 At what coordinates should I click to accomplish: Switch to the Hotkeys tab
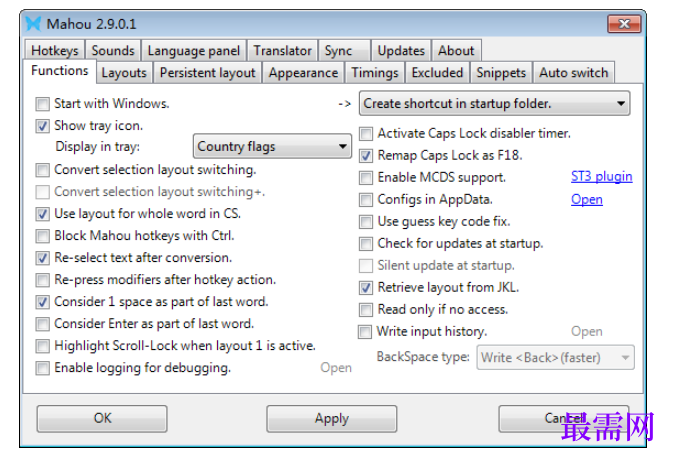[55, 51]
